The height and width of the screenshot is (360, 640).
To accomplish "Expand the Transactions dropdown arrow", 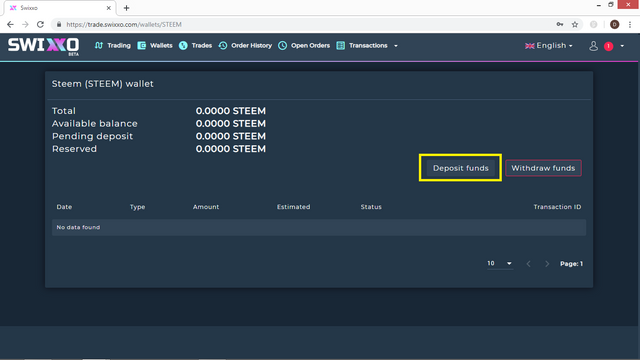I will (396, 46).
